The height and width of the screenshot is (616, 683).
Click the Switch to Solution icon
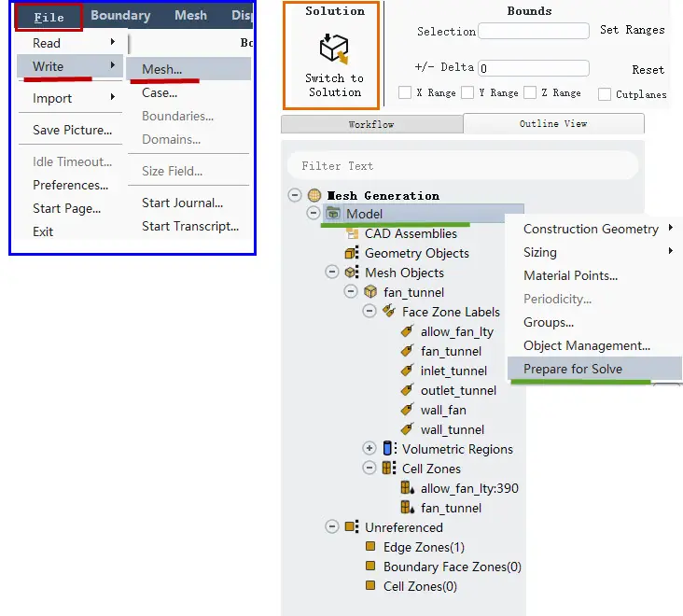[x=334, y=49]
